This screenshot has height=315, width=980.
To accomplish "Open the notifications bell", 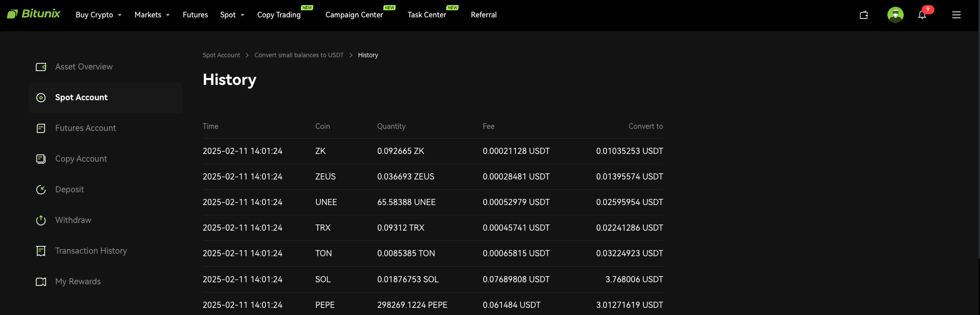I will click(x=922, y=15).
